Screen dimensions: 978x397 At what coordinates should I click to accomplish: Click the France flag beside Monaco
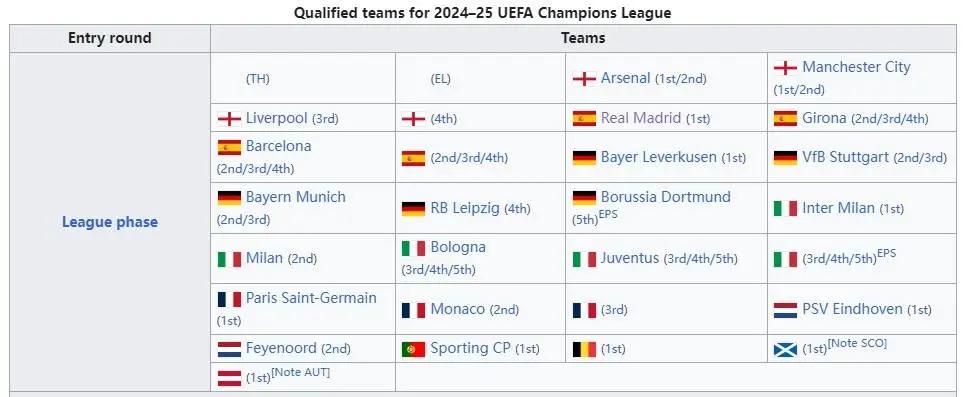click(413, 310)
